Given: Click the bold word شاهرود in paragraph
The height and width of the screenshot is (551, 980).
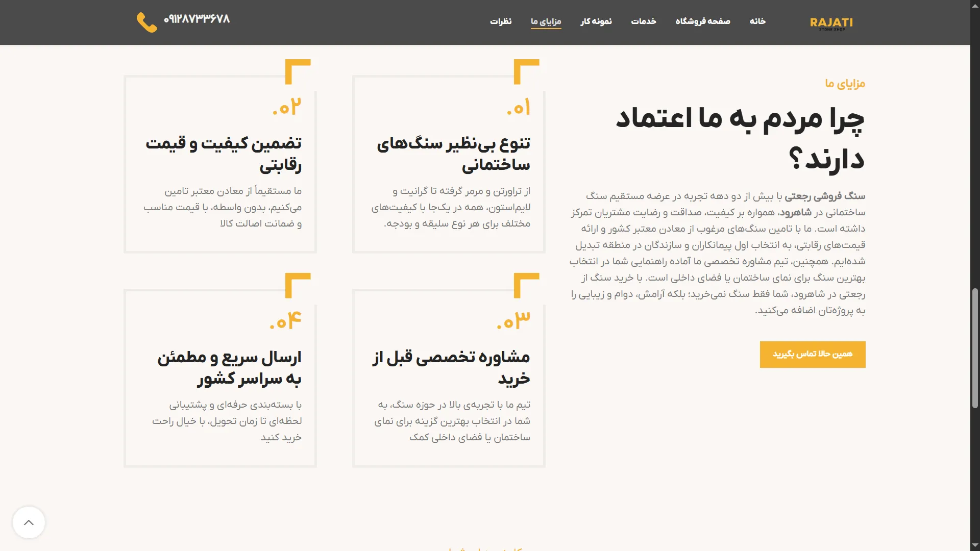Looking at the screenshot, I should click(796, 212).
